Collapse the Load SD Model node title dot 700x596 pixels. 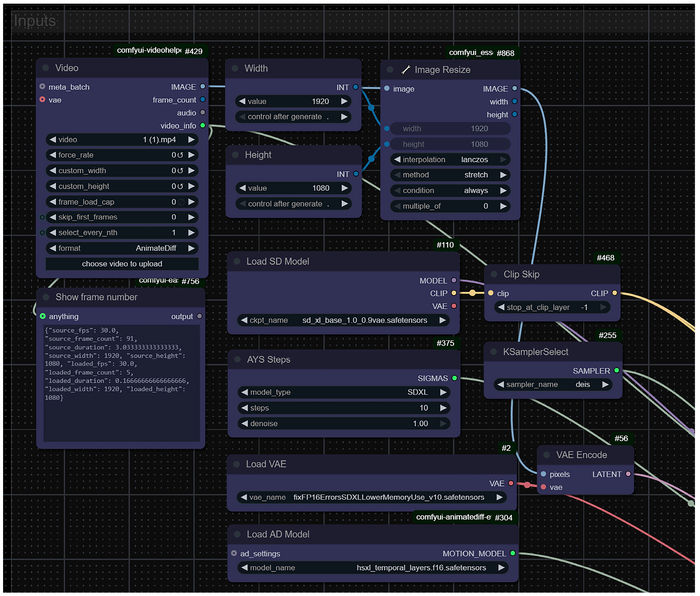[237, 261]
